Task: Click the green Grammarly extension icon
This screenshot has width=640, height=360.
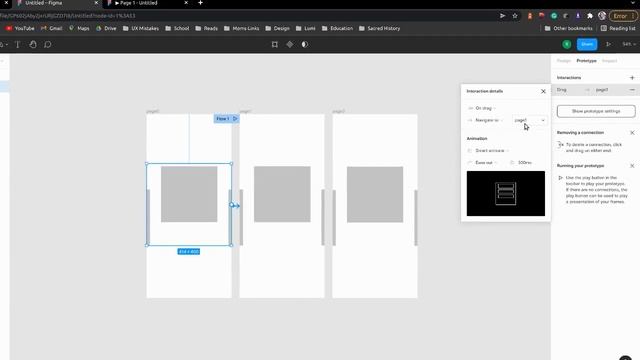Action: [554, 16]
